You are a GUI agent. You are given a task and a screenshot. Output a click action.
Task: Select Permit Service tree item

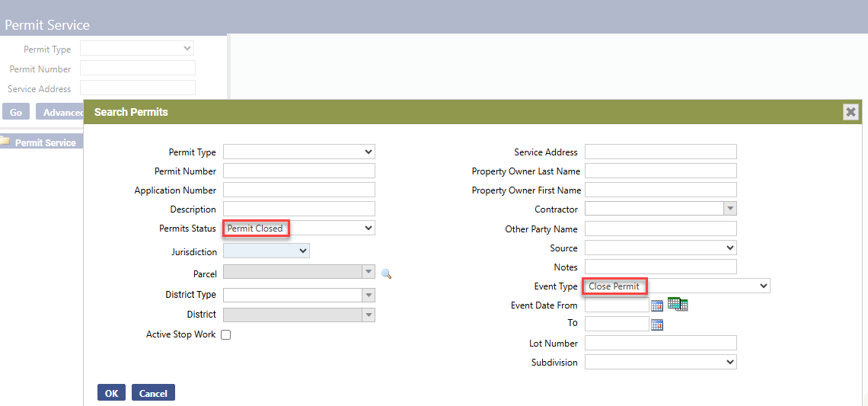pos(45,142)
